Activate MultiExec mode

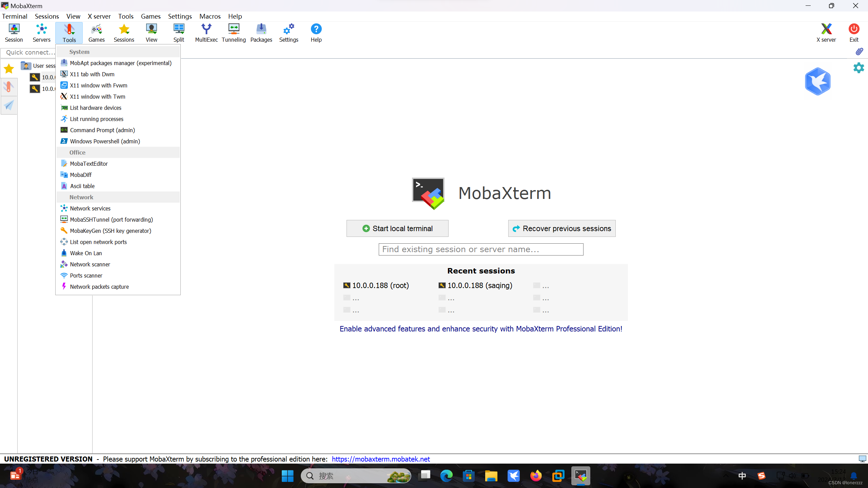coord(206,33)
